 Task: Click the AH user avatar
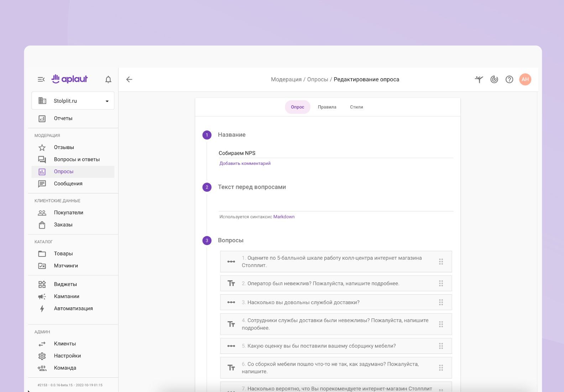click(x=525, y=79)
